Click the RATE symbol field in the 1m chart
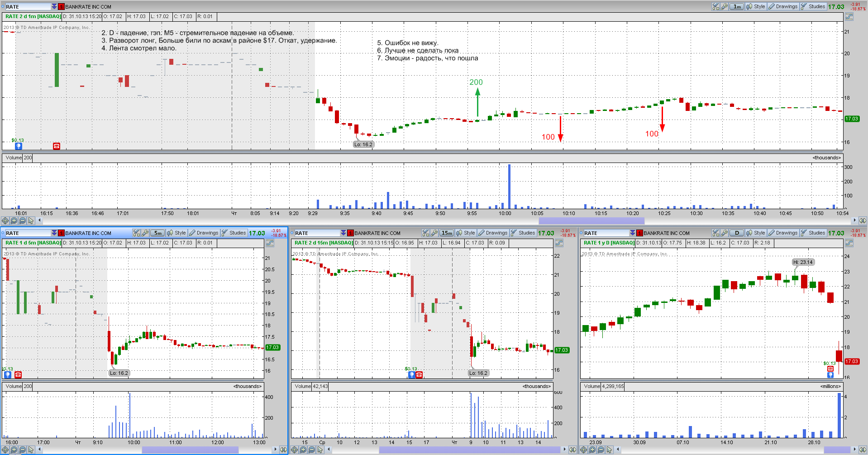868x455 pixels. tap(28, 6)
